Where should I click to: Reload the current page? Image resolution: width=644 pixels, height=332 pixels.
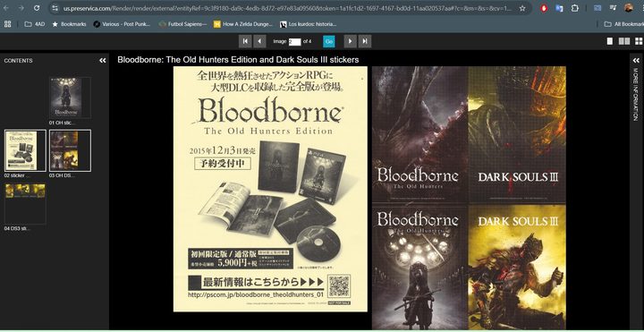point(37,8)
